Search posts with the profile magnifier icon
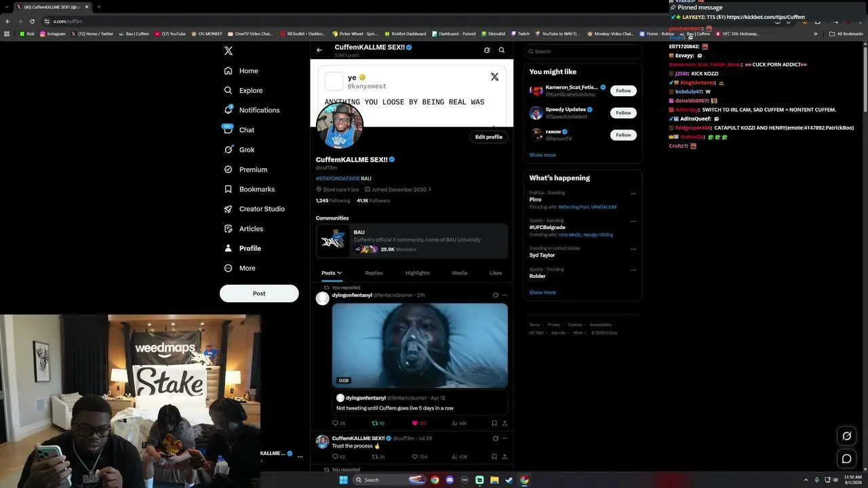 click(x=502, y=50)
